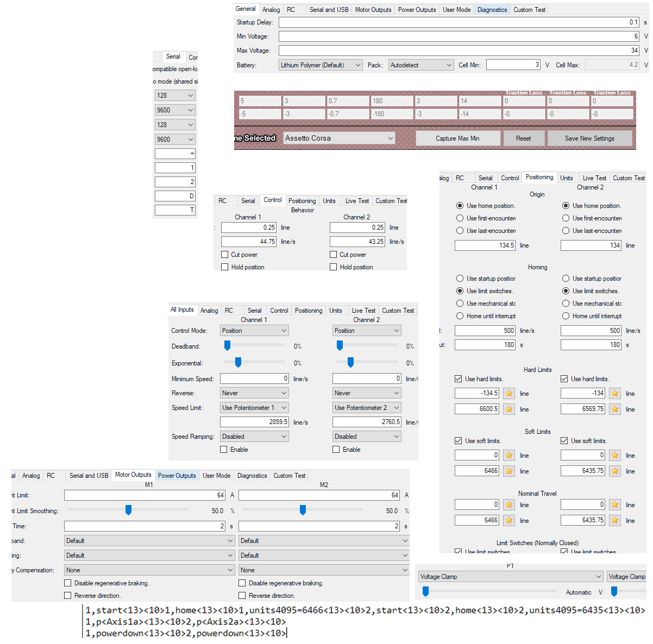
Task: Click Channel 1 Nominal Travel star beside value 0
Action: pos(509,504)
